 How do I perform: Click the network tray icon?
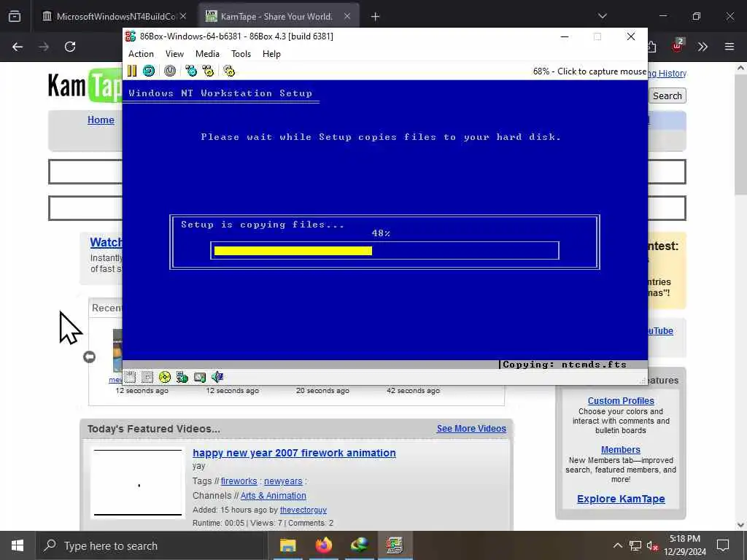pos(635,546)
